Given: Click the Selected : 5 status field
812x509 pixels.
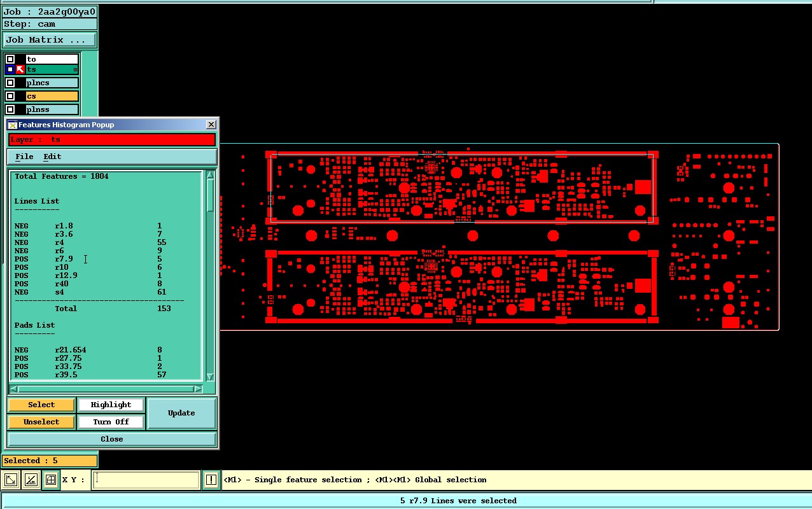Looking at the screenshot, I should (50, 461).
